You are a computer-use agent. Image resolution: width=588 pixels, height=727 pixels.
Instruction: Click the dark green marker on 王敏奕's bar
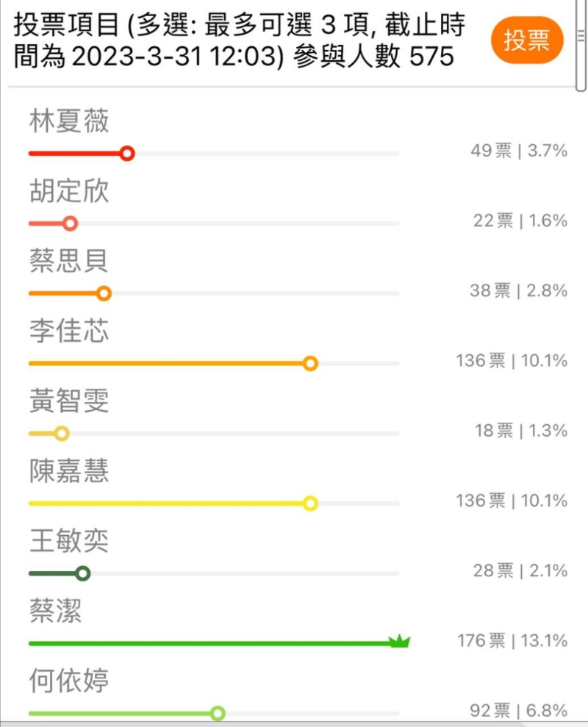point(83,573)
